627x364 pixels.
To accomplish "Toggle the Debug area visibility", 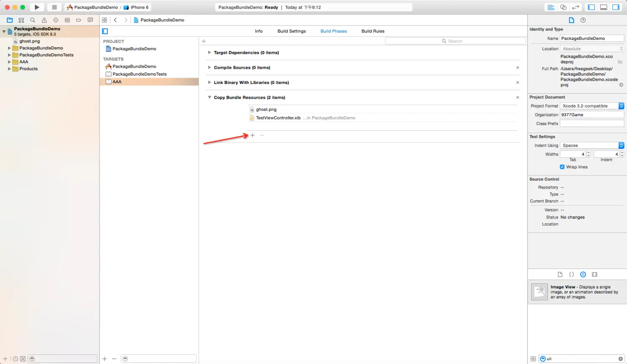I will tap(604, 7).
